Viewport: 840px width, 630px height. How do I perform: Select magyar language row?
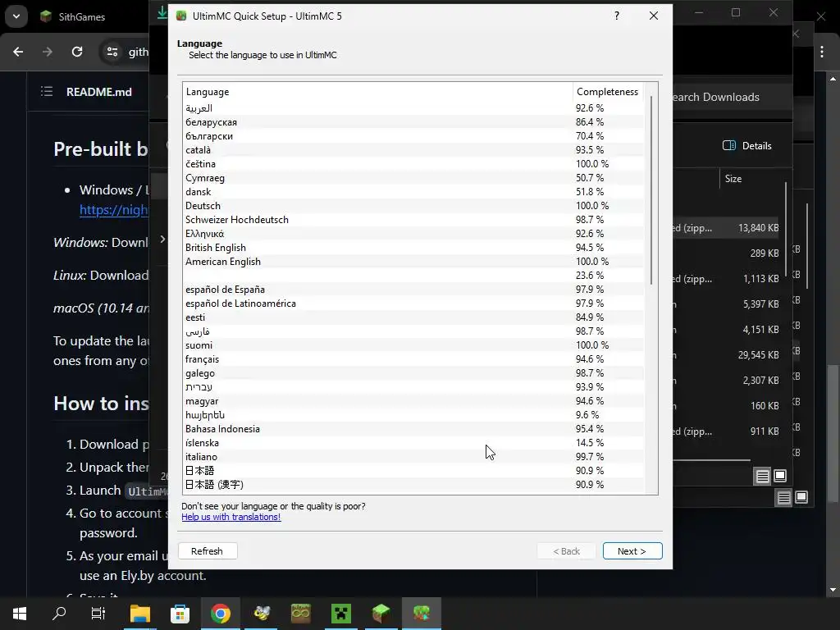coord(413,400)
